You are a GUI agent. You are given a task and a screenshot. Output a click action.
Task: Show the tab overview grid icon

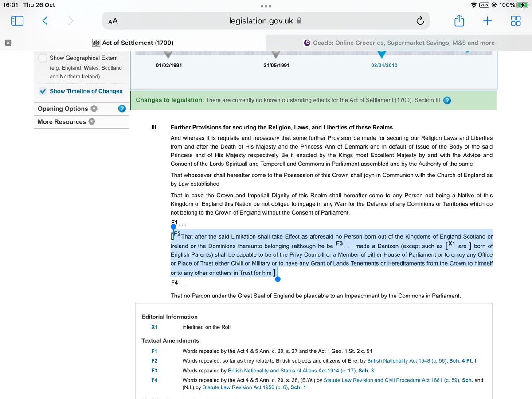click(516, 21)
